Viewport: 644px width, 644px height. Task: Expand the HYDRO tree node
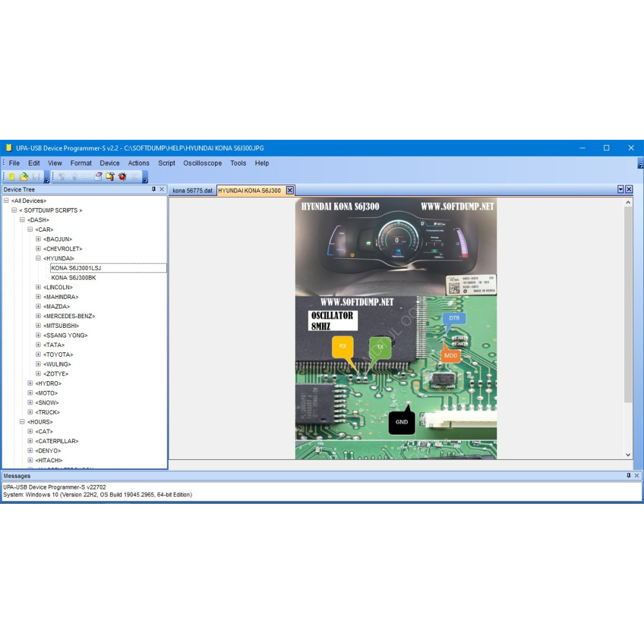(30, 383)
